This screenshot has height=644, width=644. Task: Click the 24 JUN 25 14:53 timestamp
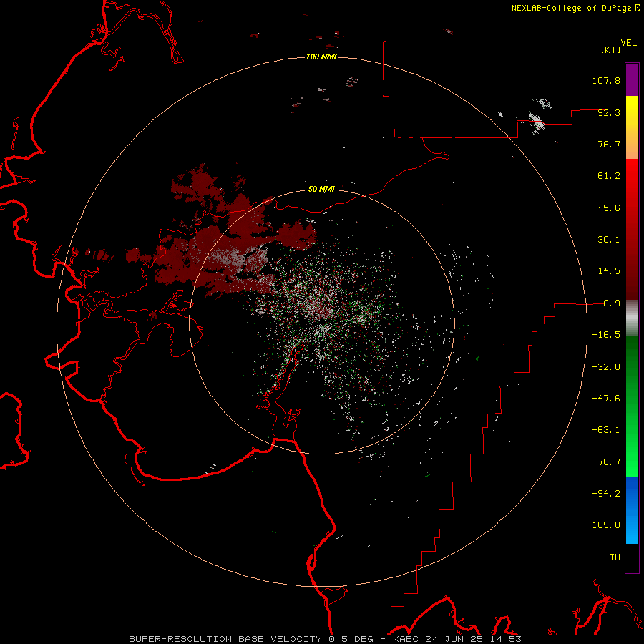point(473,639)
